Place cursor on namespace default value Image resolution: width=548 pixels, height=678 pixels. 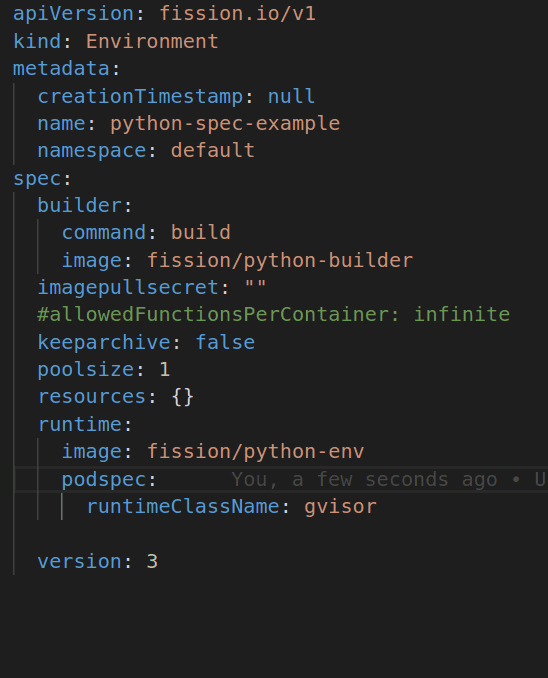coord(213,150)
